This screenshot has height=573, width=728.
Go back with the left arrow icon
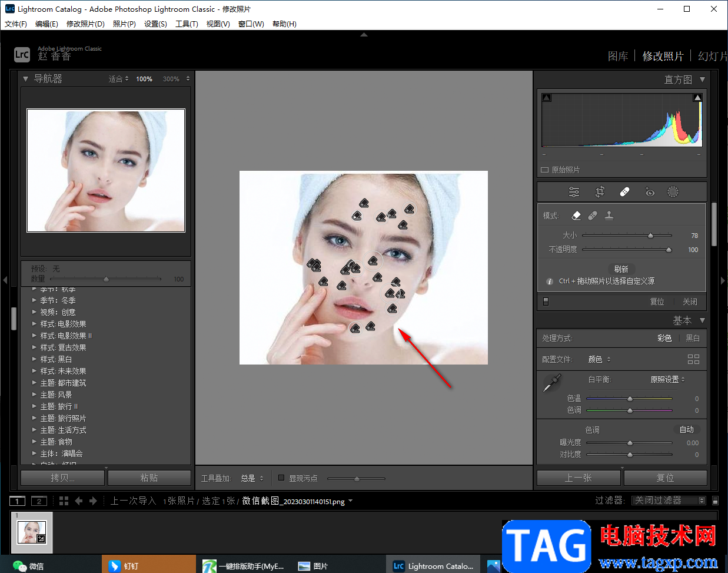[x=79, y=501]
